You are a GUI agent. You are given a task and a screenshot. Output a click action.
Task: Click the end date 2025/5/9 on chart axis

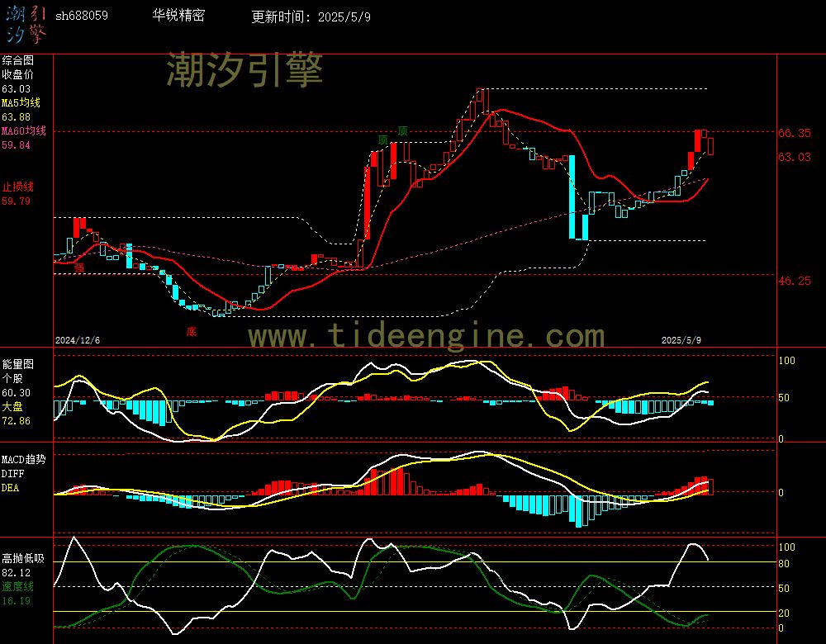click(681, 340)
